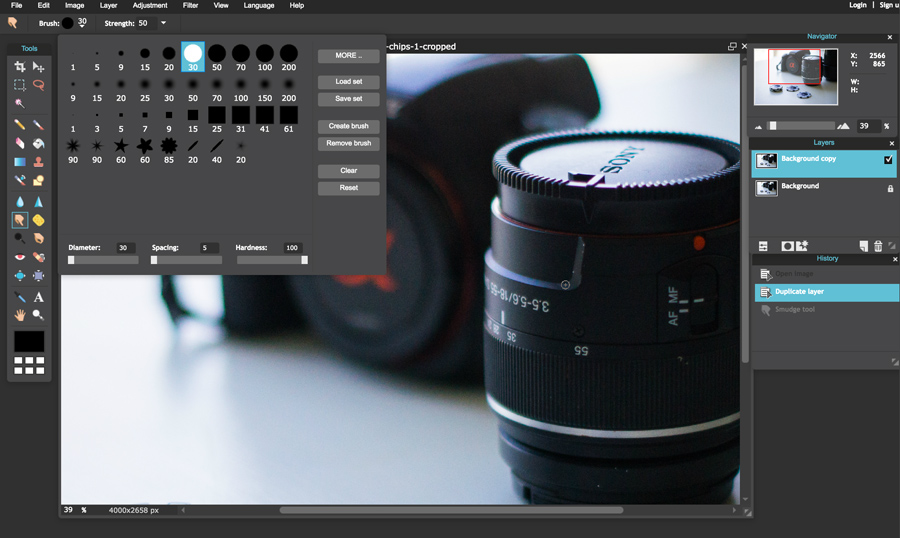
Task: Select the Zoom magnifier tool
Action: 38,315
